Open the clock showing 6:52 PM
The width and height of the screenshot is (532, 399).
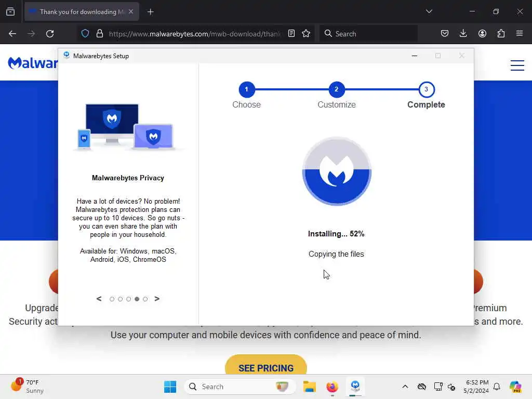pyautogui.click(x=477, y=387)
